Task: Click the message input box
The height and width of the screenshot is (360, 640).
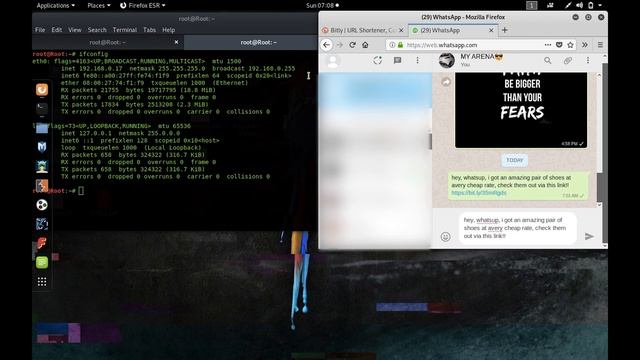Action: click(518, 228)
